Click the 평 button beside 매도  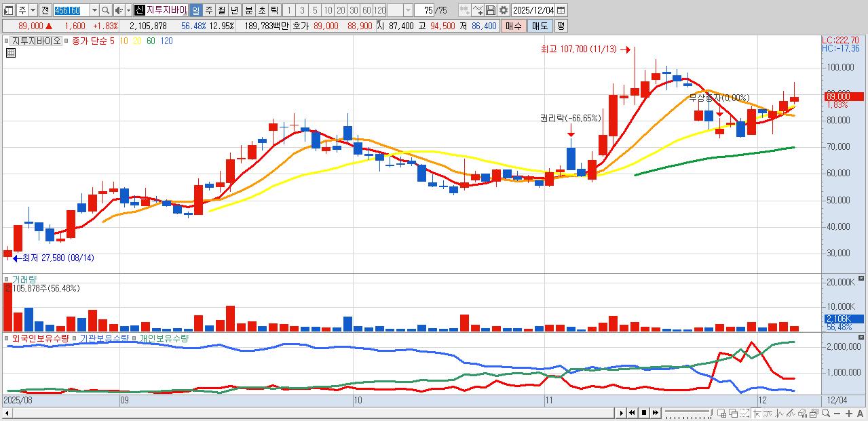[x=561, y=26]
